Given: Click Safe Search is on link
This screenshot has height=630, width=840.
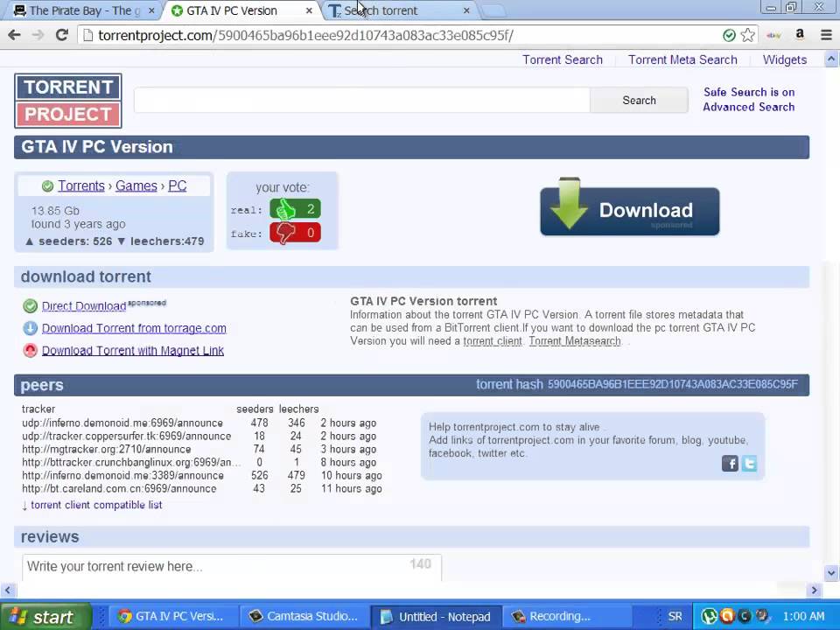Looking at the screenshot, I should click(x=749, y=92).
